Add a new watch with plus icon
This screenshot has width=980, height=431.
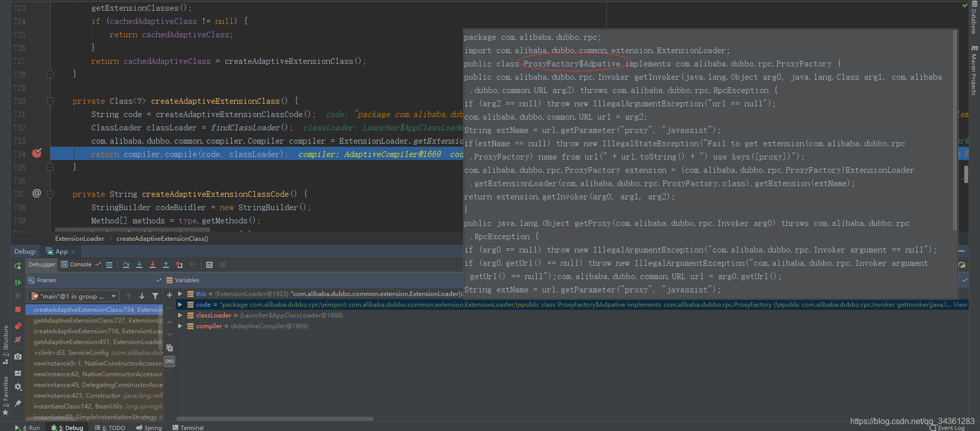point(170,295)
